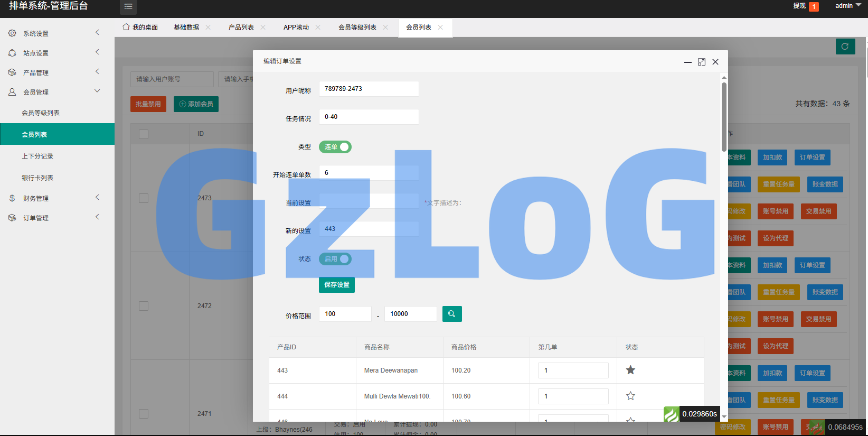Switch to the 产品列表 tab
The width and height of the screenshot is (868, 436).
tap(241, 27)
